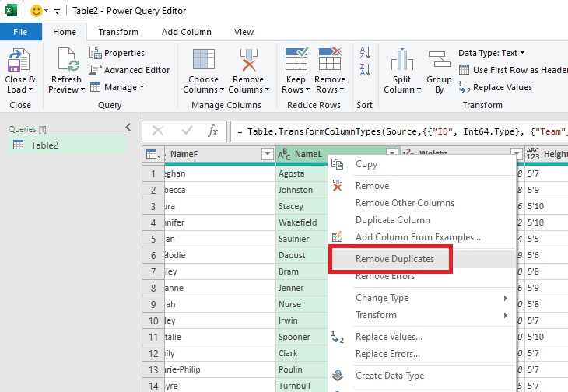Image resolution: width=568 pixels, height=392 pixels.
Task: Click the NameL column text type icon
Action: tap(284, 154)
